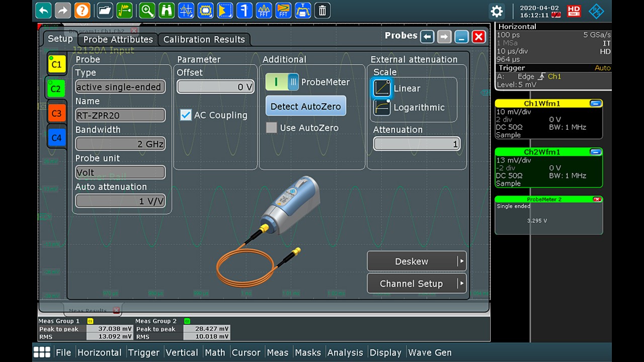This screenshot has height=362, width=644.
Task: Switch to the Probe Attributes tab
Action: pyautogui.click(x=118, y=39)
